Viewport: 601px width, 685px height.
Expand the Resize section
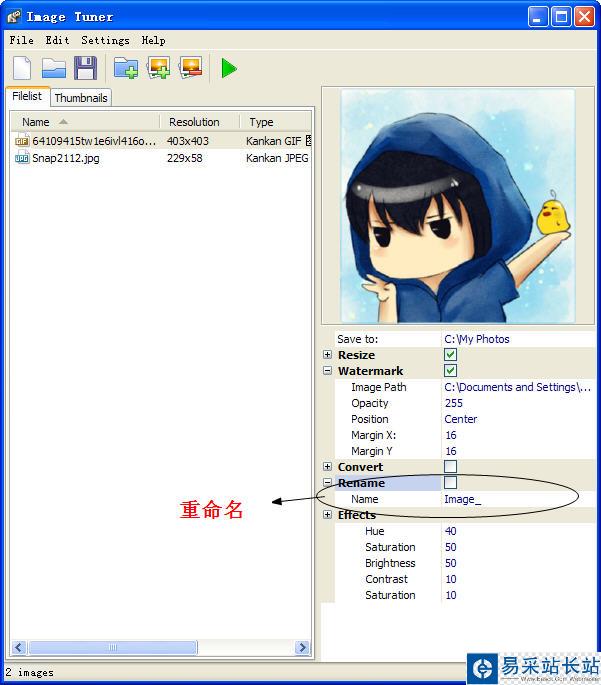click(328, 355)
